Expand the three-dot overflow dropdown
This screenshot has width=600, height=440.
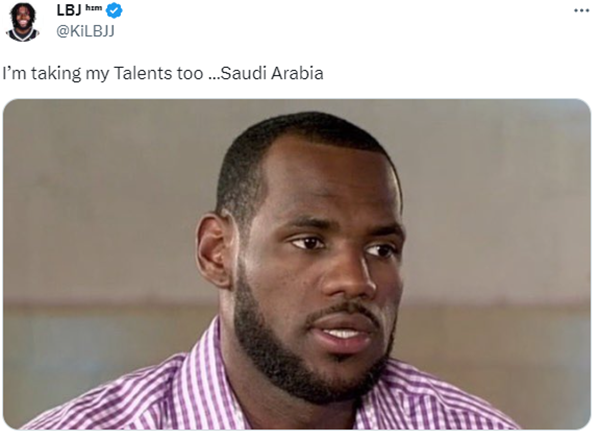tap(581, 10)
